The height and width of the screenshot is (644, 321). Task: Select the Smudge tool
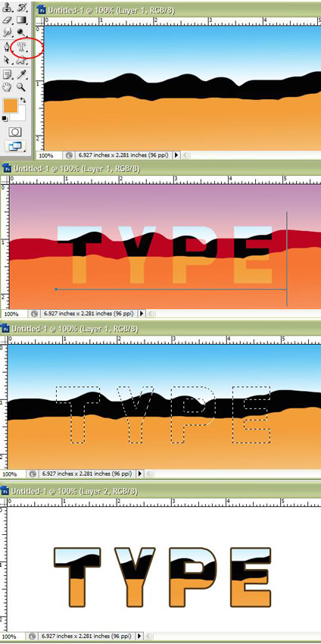click(x=7, y=33)
